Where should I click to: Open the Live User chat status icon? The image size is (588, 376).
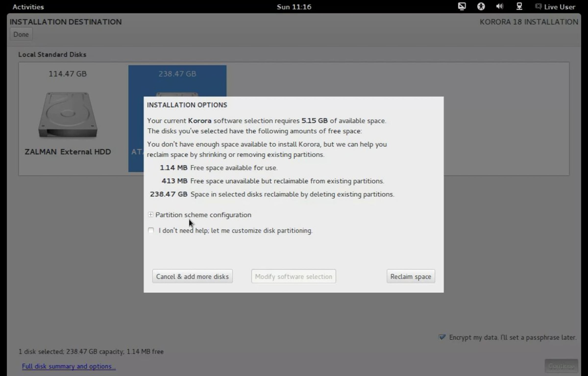(538, 6)
